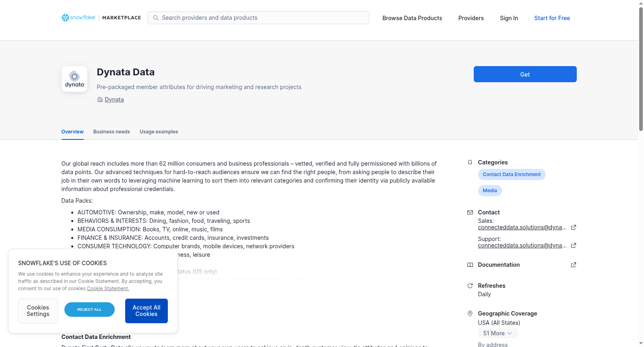644x347 pixels.
Task: Open Browse Data Products menu
Action: (x=412, y=18)
